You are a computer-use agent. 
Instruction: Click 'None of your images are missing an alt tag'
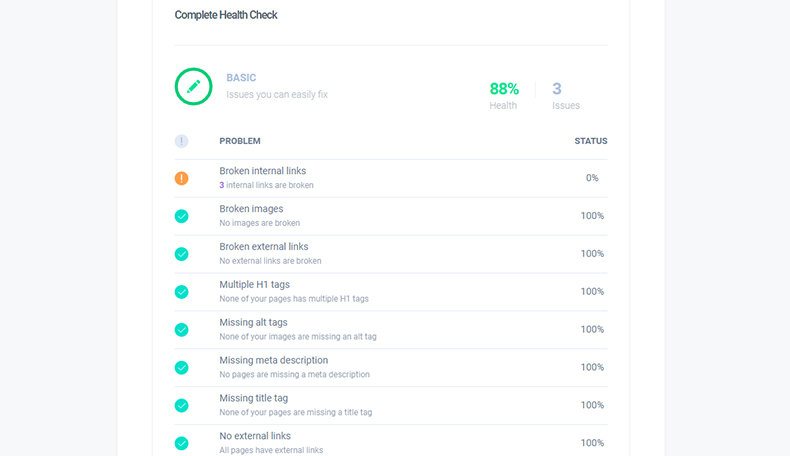pos(298,336)
